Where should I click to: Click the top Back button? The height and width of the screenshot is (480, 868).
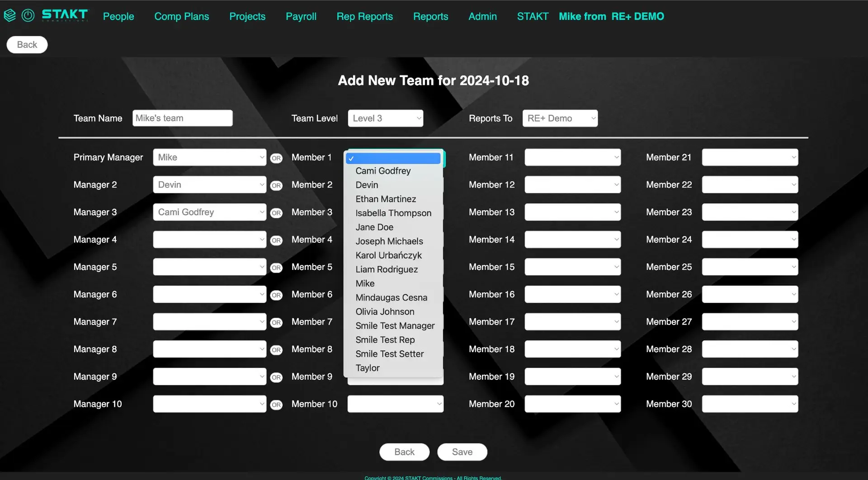click(27, 45)
